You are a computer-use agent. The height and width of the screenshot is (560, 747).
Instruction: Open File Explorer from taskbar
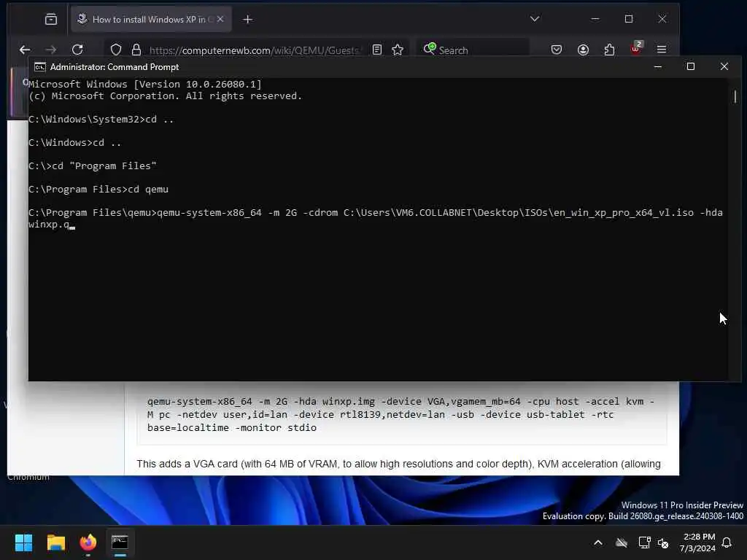[x=55, y=542]
